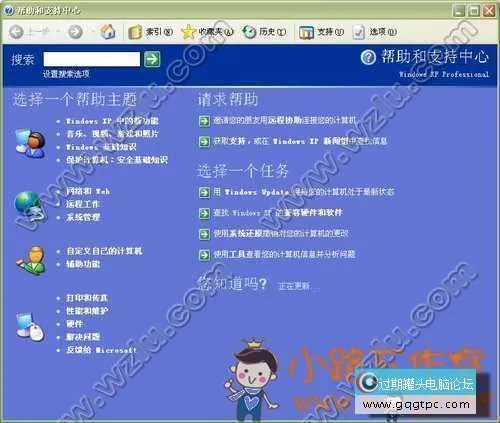Image resolution: width=500 pixels, height=423 pixels.
Task: Click green arrow beside Windows Update task
Action: [x=204, y=192]
